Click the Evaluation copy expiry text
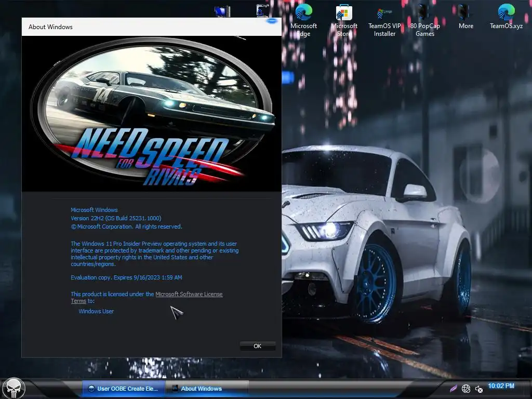The width and height of the screenshot is (532, 399). [x=126, y=277]
